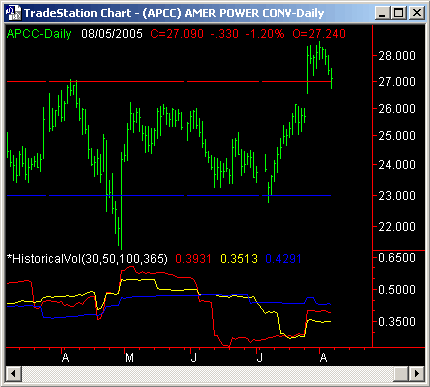Maximize the APCC chart window
This screenshot has width=430, height=387.
[399, 13]
